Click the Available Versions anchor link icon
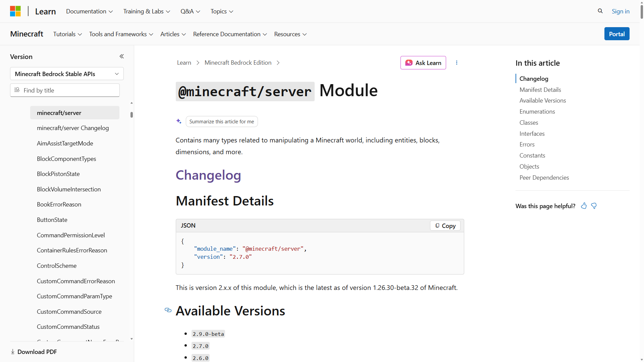Viewport: 644px width, 362px height. coord(168,310)
